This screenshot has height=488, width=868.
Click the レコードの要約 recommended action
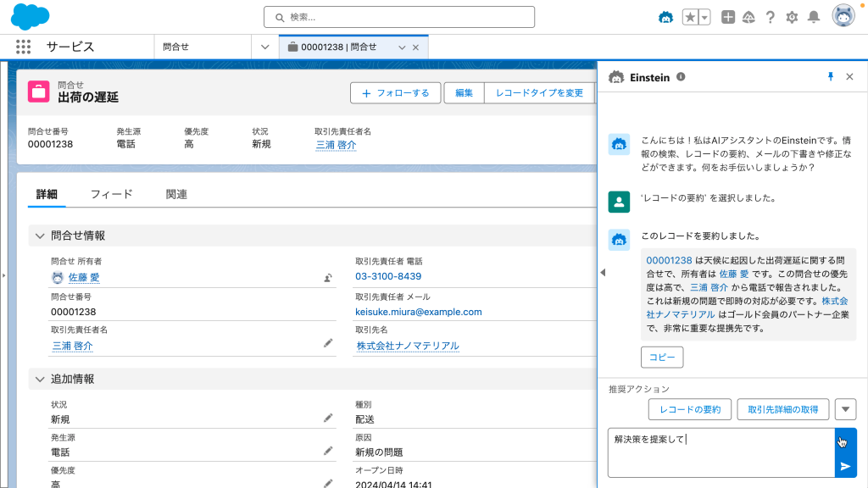tap(690, 409)
